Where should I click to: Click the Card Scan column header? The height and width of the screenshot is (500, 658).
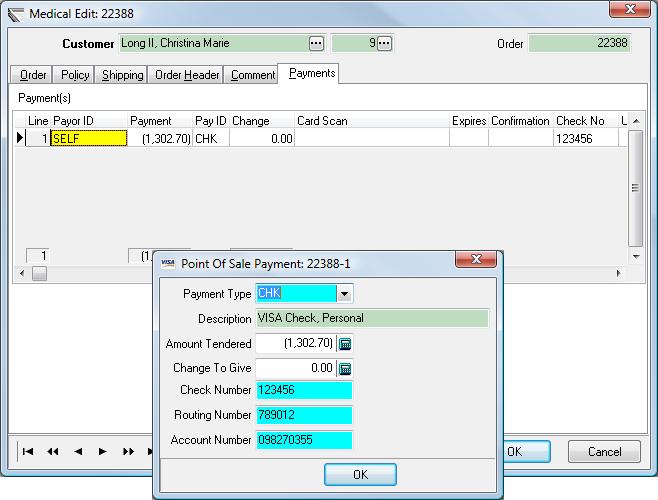click(x=372, y=121)
